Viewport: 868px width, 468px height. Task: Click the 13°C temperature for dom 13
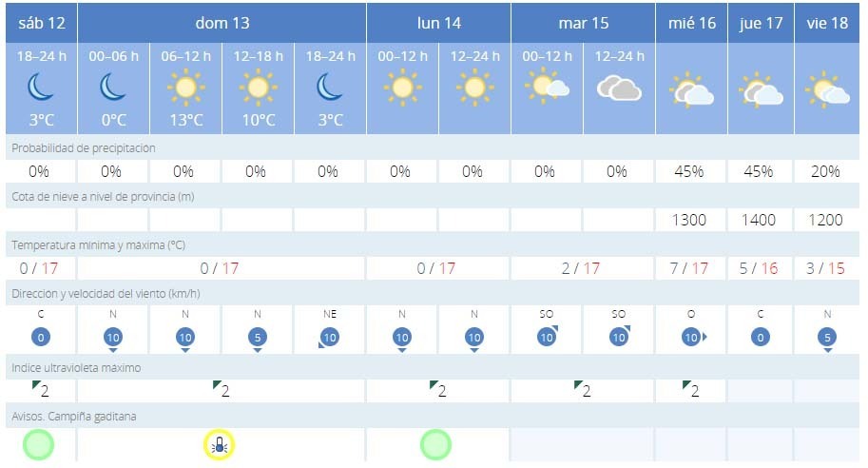tap(185, 120)
